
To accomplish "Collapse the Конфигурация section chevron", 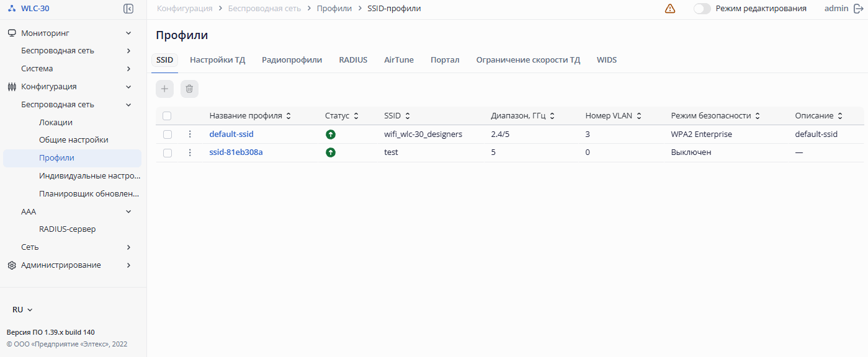I will [x=128, y=87].
